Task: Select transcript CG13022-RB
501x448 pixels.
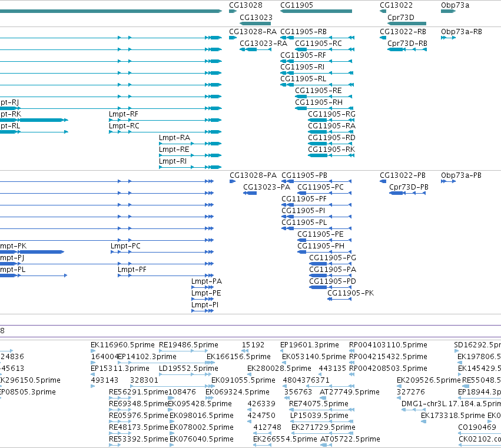Action: pyautogui.click(x=403, y=32)
